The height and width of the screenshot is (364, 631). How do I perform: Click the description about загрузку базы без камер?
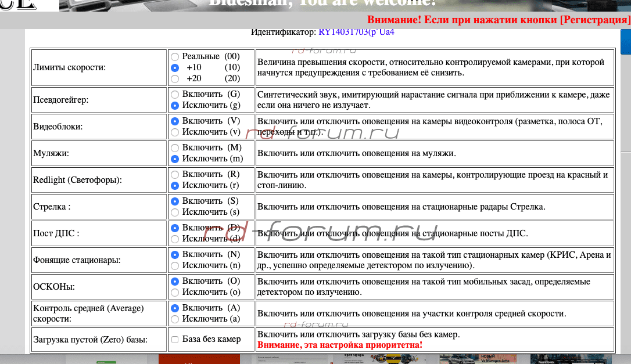point(358,334)
